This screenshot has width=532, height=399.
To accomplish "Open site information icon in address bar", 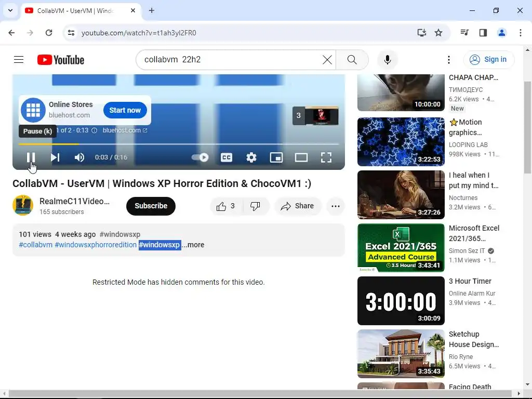I will [x=71, y=33].
